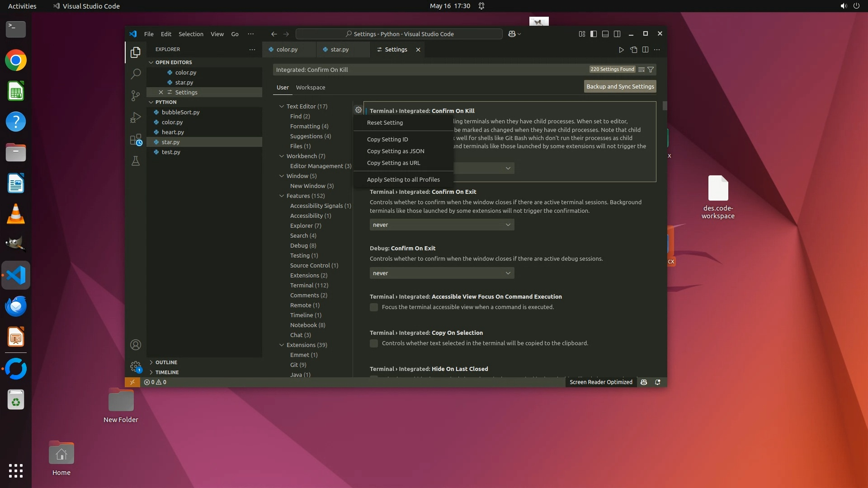The height and width of the screenshot is (488, 868).
Task: Open the Testing flask icon
Action: coord(135,161)
